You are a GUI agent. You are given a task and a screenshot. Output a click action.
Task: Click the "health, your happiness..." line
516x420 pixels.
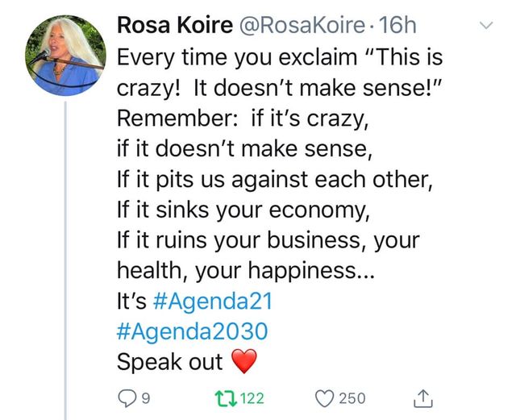click(245, 270)
